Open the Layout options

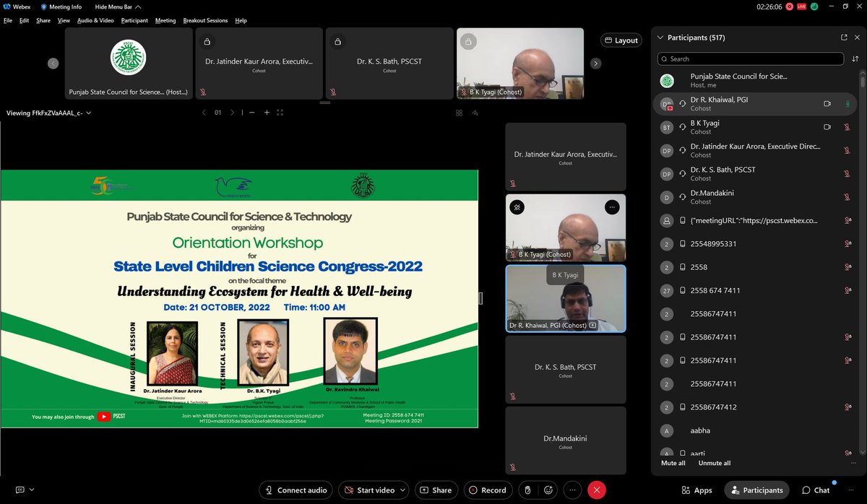621,40
